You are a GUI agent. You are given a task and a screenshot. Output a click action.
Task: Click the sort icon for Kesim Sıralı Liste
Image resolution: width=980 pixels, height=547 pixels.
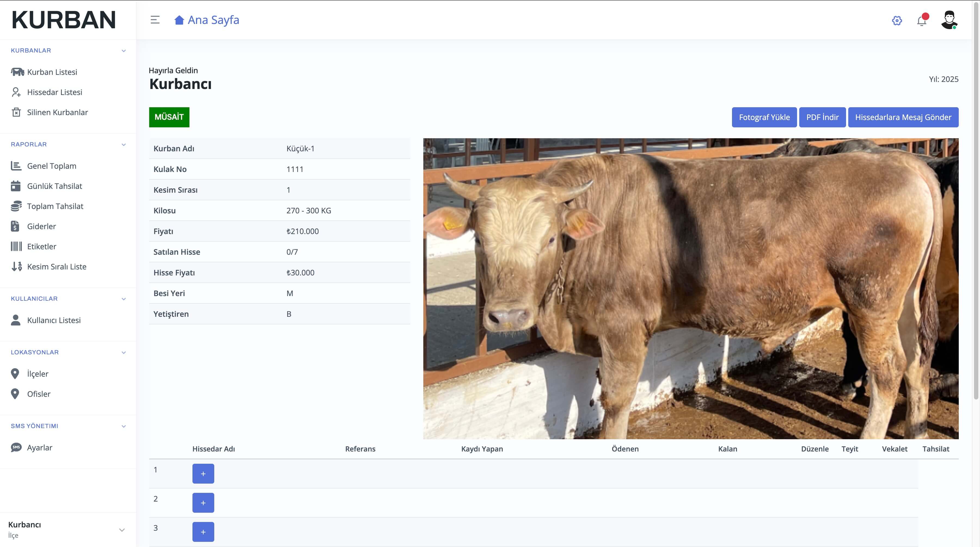(x=16, y=267)
